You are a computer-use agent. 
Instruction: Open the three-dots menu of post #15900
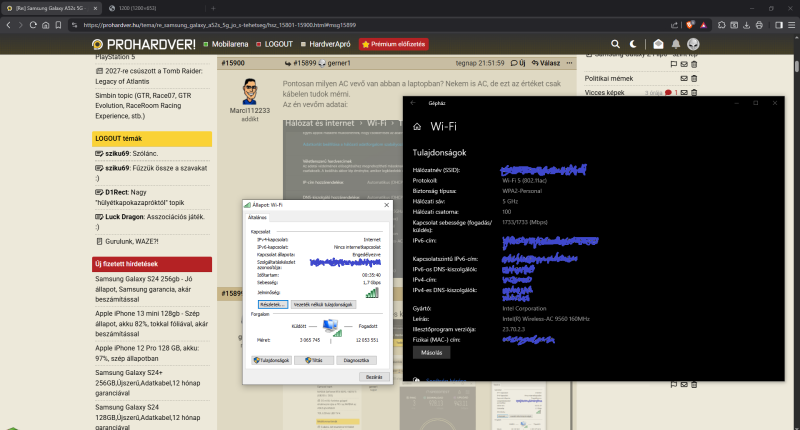(x=569, y=63)
